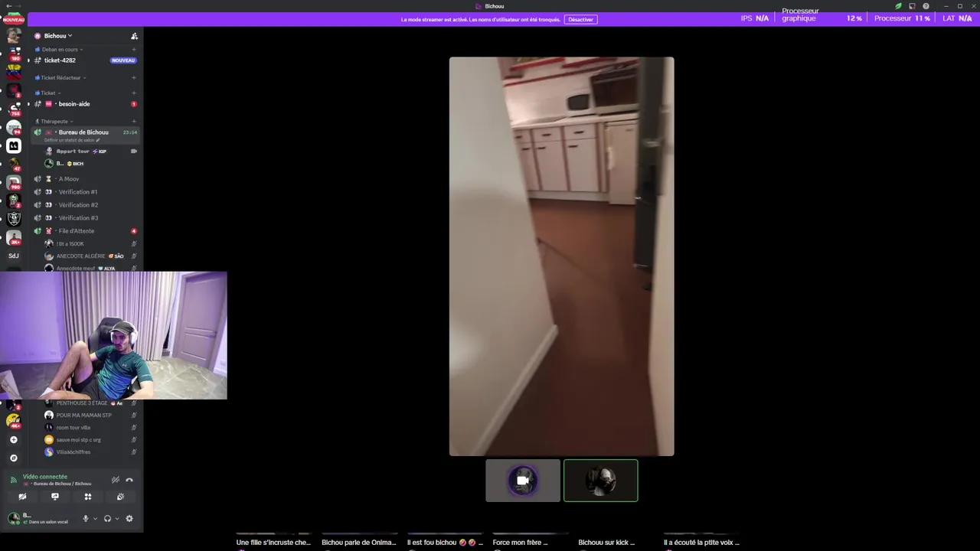The height and width of the screenshot is (551, 980).
Task: Toggle camera off in voice panel
Action: [x=22, y=497]
